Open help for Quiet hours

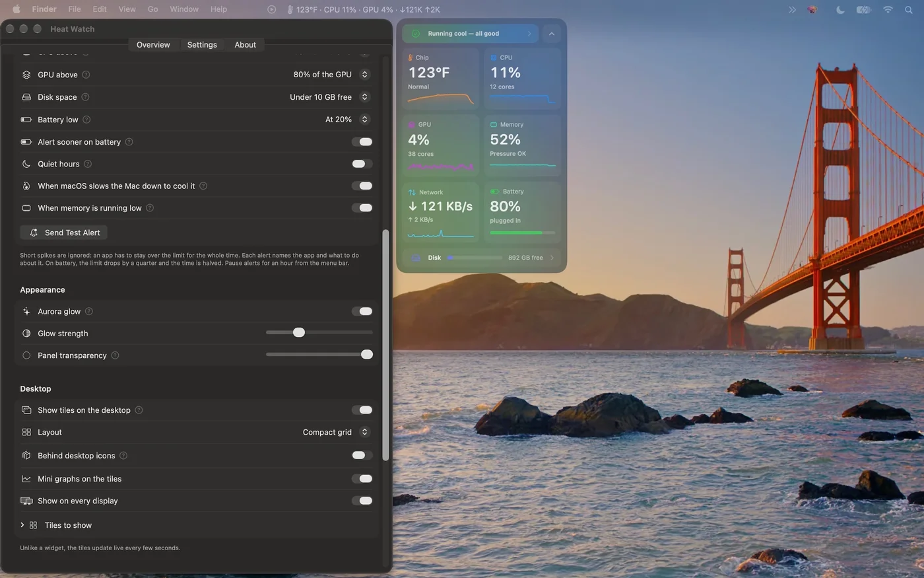pos(88,164)
